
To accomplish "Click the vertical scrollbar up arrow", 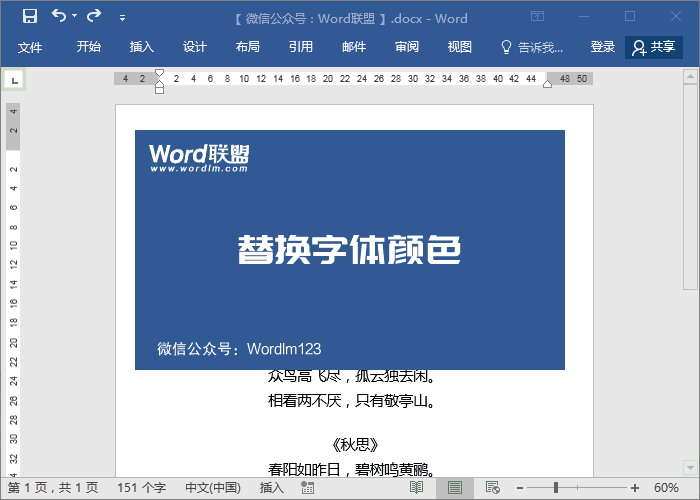I will coord(690,76).
